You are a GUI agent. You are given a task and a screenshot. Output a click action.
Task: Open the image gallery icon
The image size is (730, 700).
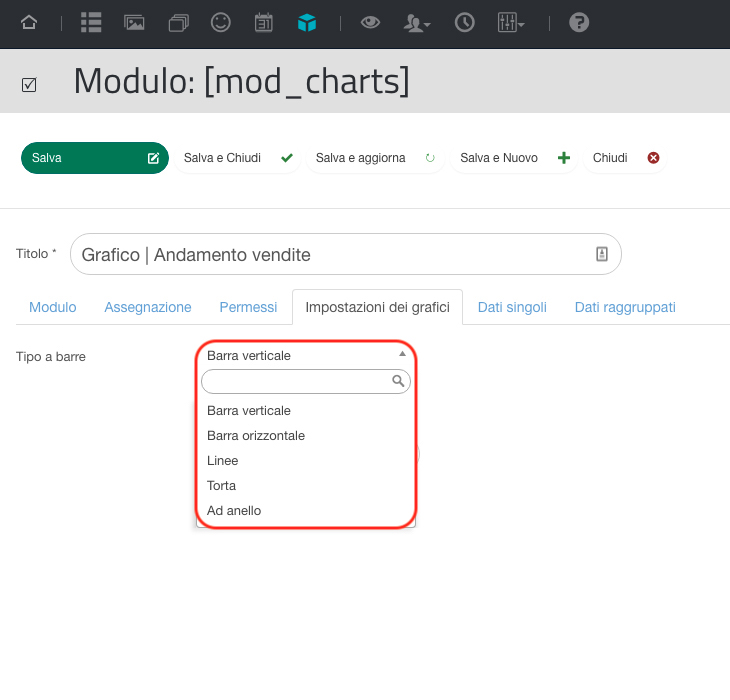point(134,22)
